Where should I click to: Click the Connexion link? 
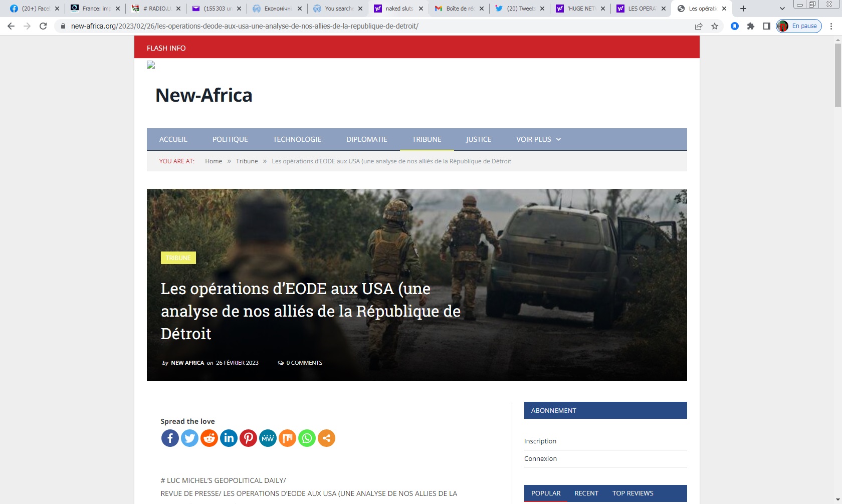[540, 458]
